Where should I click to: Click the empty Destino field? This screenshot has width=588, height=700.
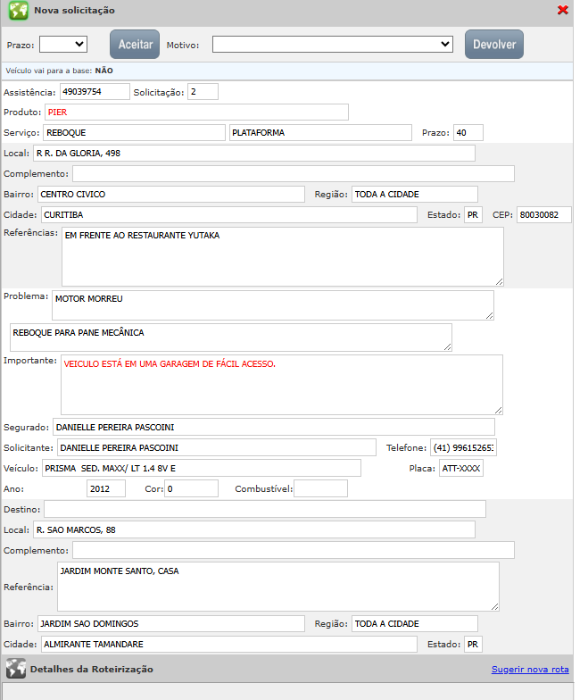pos(264,509)
